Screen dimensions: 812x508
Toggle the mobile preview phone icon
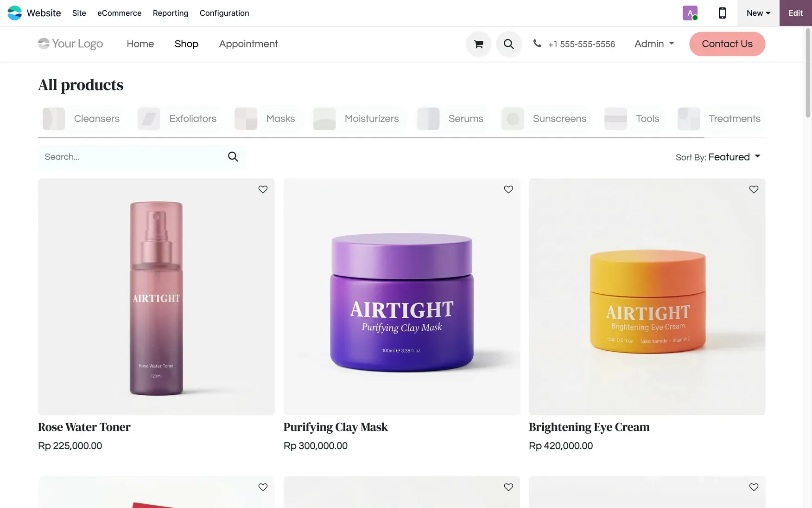pyautogui.click(x=722, y=13)
